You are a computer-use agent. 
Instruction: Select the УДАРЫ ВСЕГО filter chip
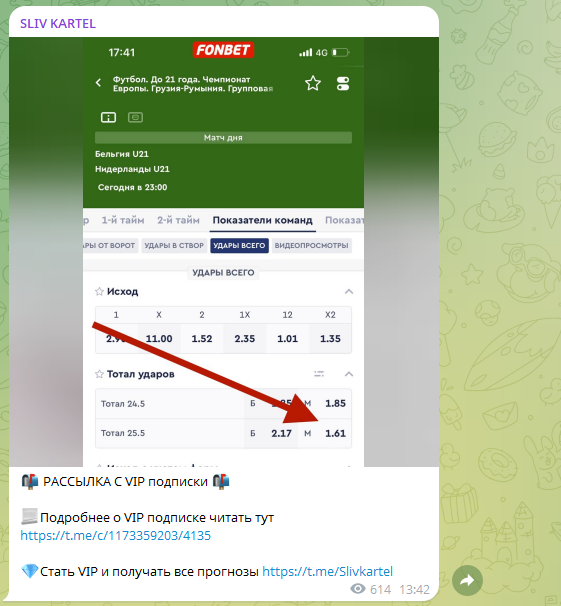239,245
